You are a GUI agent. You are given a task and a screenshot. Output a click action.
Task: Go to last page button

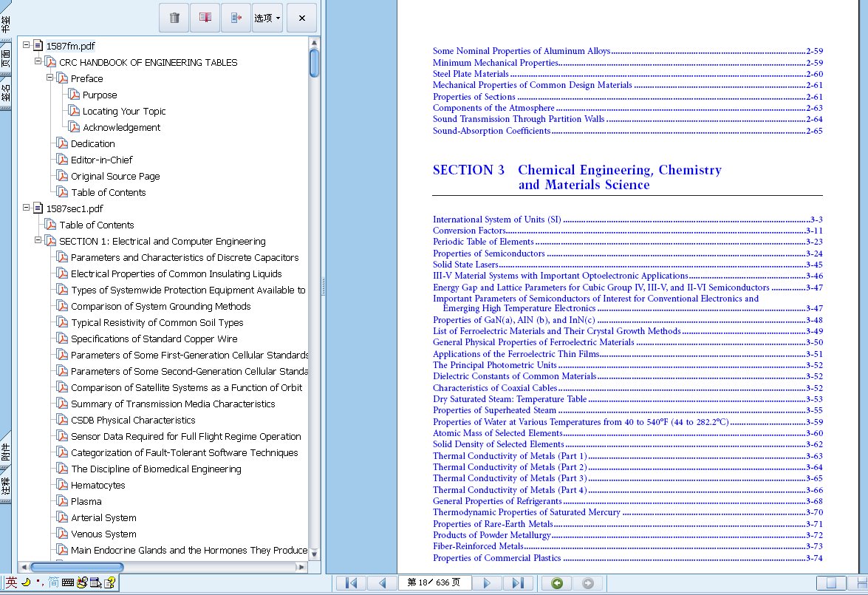[x=518, y=583]
